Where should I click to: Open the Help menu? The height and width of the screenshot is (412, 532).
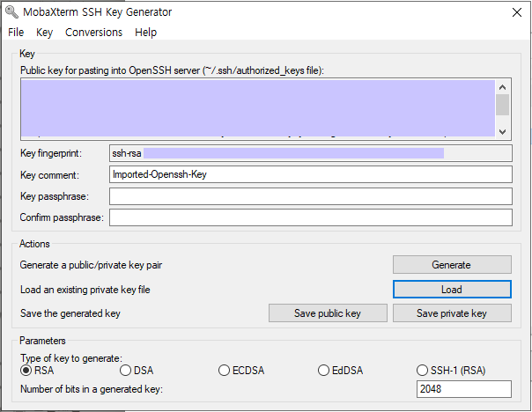coord(145,33)
